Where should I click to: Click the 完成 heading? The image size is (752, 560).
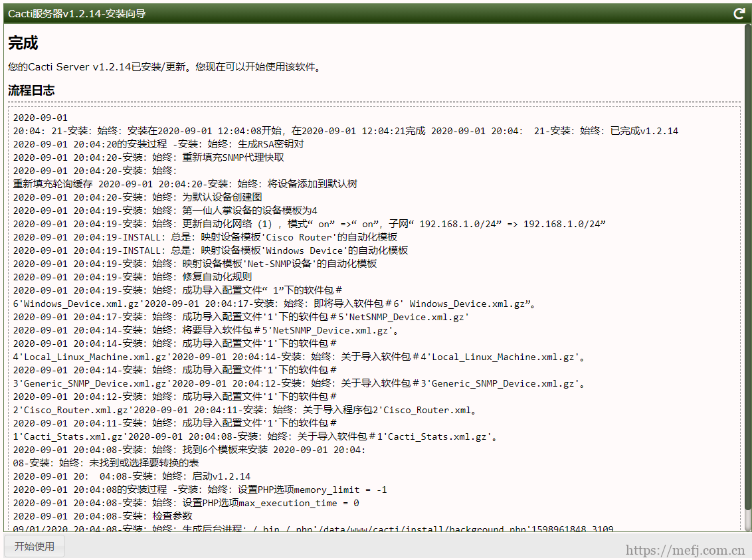(x=23, y=43)
